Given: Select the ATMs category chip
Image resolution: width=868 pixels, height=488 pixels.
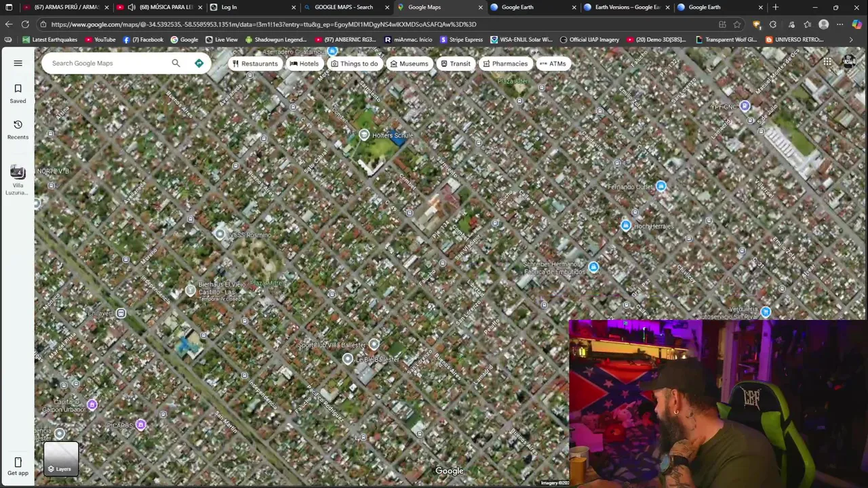Looking at the screenshot, I should pos(552,64).
